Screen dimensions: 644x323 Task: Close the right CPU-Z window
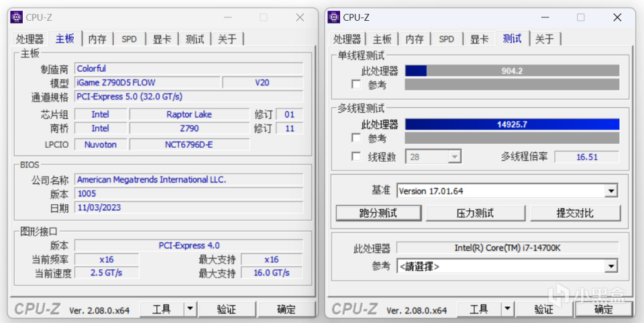pyautogui.click(x=617, y=17)
